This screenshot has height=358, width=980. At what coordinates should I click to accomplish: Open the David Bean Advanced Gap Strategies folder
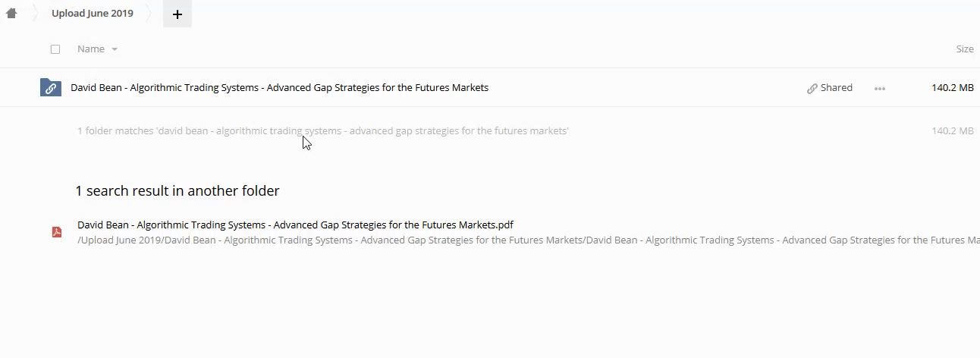click(x=279, y=88)
